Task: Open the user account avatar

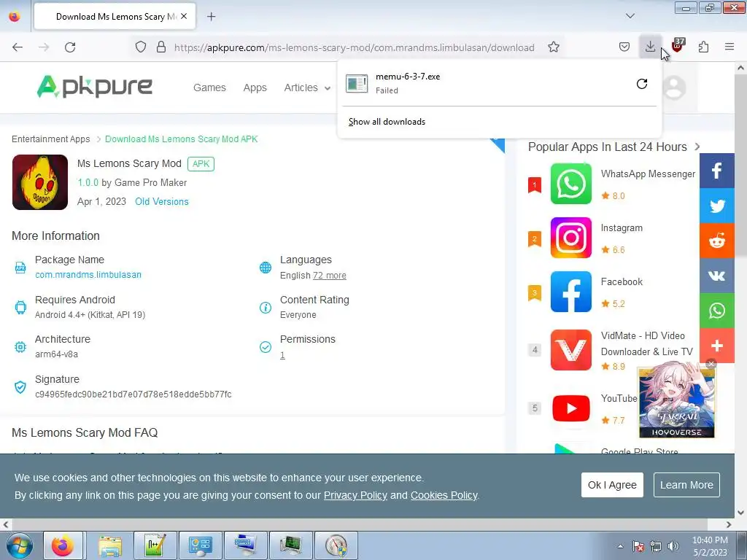Action: coord(674,87)
